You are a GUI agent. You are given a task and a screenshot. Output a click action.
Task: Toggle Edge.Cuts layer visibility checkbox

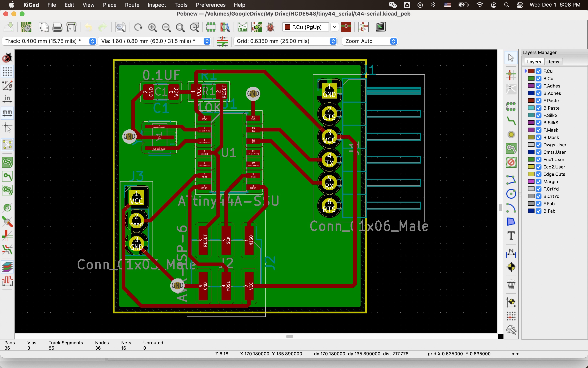[539, 174]
